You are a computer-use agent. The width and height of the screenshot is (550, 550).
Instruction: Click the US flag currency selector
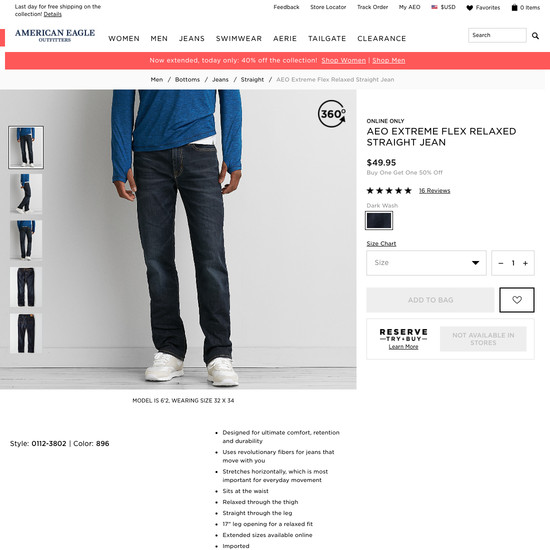click(x=434, y=7)
